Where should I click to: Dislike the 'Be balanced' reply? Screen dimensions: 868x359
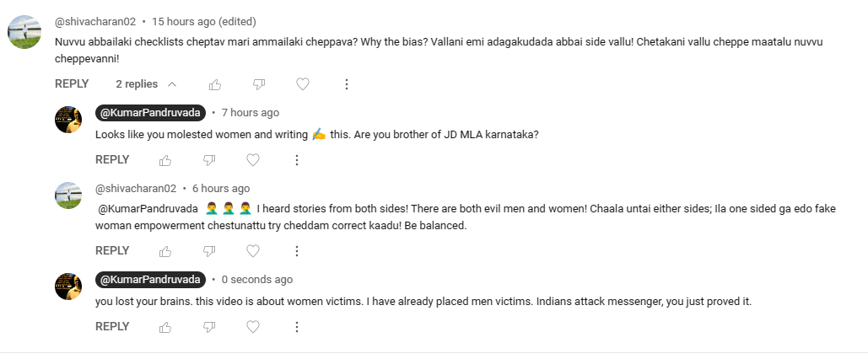click(209, 251)
